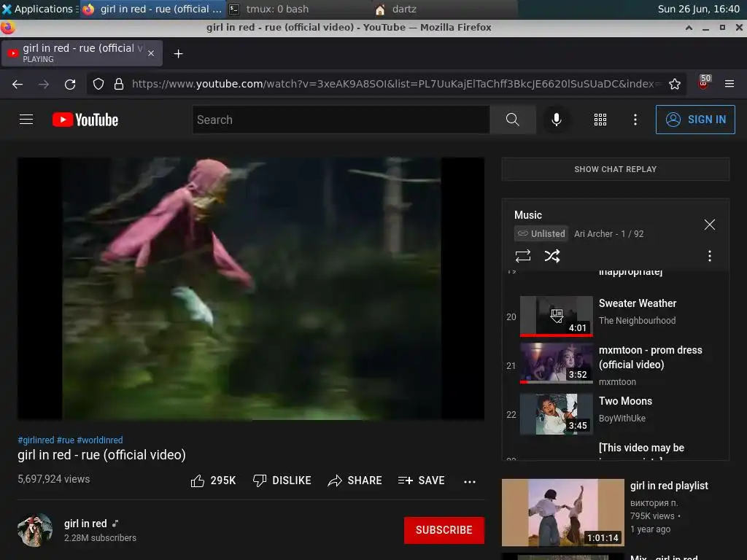Start voice search with microphone icon
Screen dimensions: 747x560
click(556, 120)
